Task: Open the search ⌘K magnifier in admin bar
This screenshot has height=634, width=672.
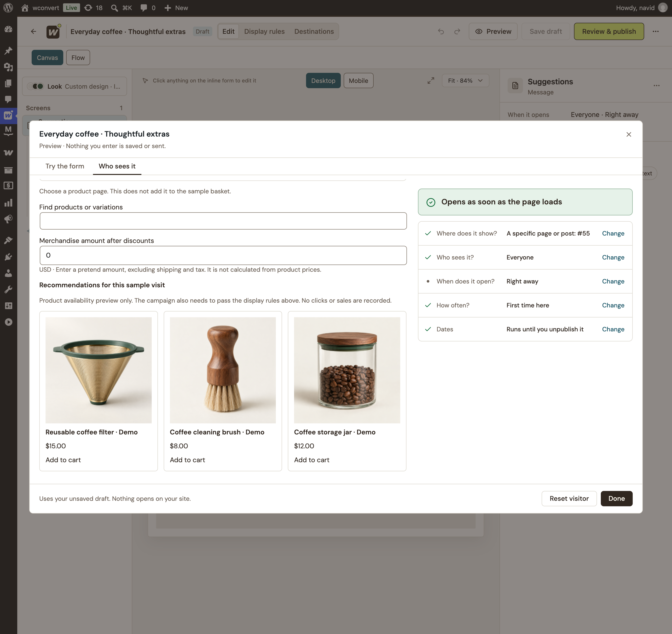Action: pos(121,8)
